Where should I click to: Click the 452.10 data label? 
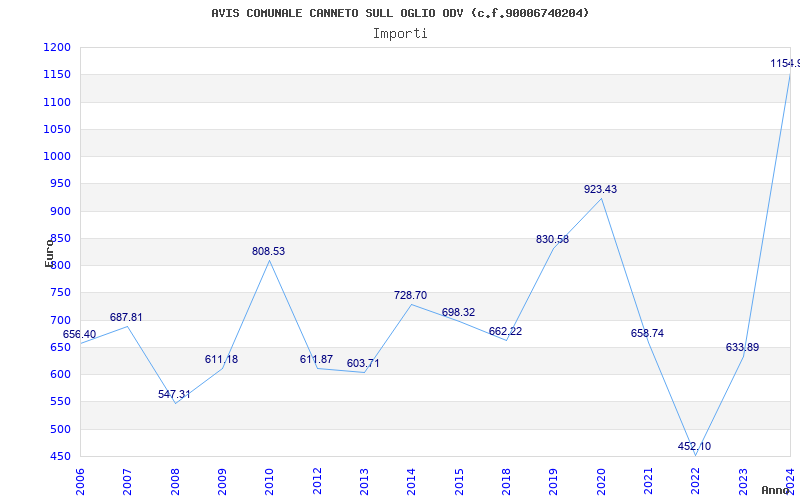[x=694, y=446]
